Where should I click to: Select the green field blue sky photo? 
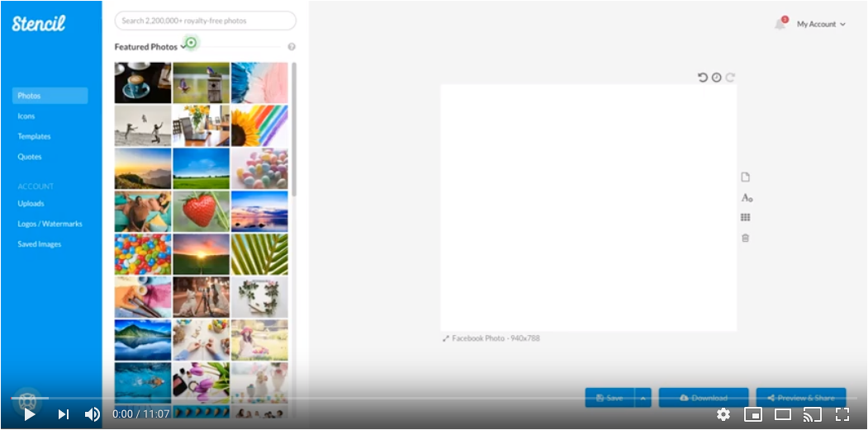[x=201, y=168]
